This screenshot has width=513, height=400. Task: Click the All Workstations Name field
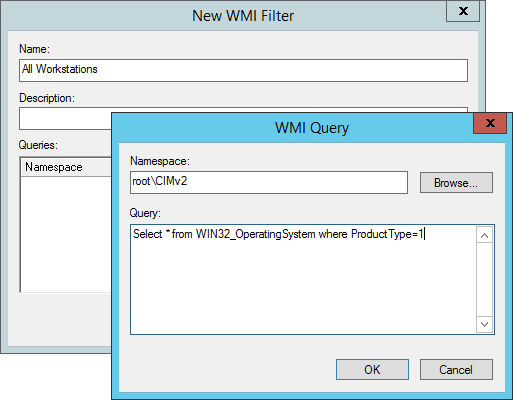243,70
